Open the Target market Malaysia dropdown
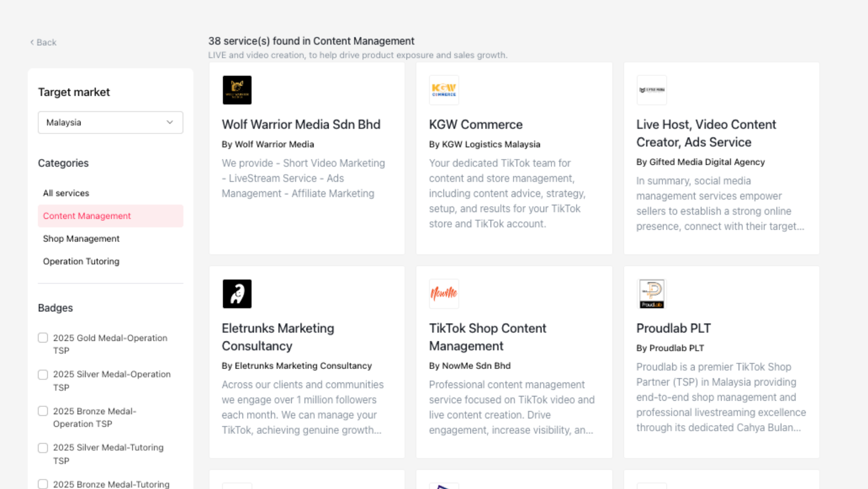 tap(111, 122)
